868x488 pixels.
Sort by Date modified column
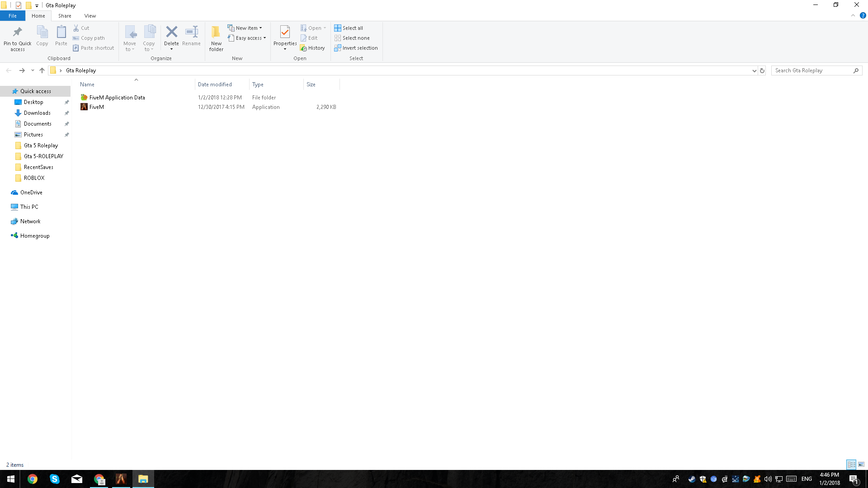click(222, 84)
